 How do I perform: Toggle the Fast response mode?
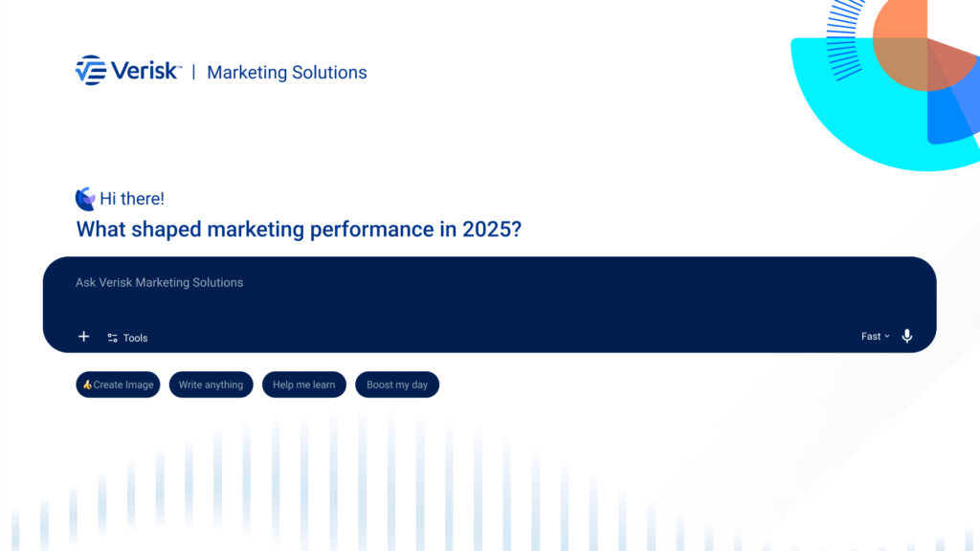coord(874,336)
